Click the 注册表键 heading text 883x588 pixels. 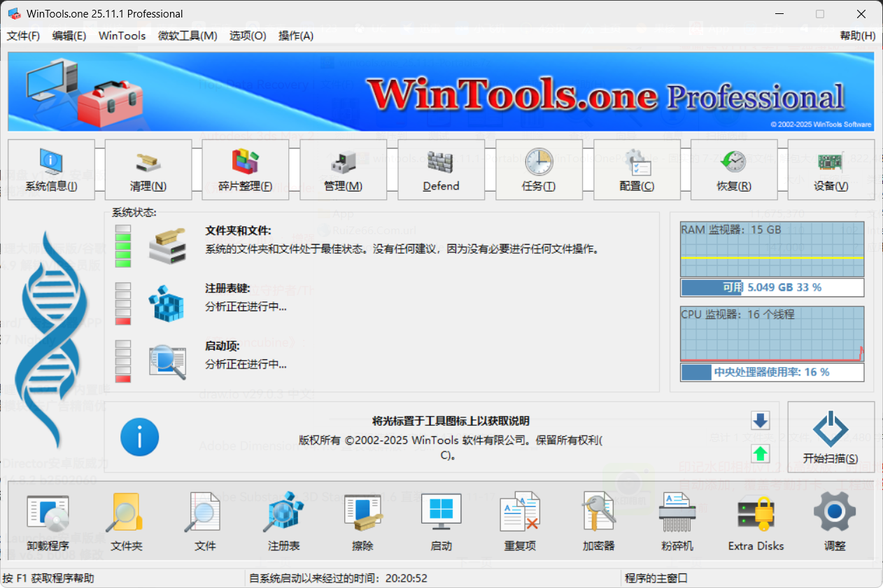227,288
